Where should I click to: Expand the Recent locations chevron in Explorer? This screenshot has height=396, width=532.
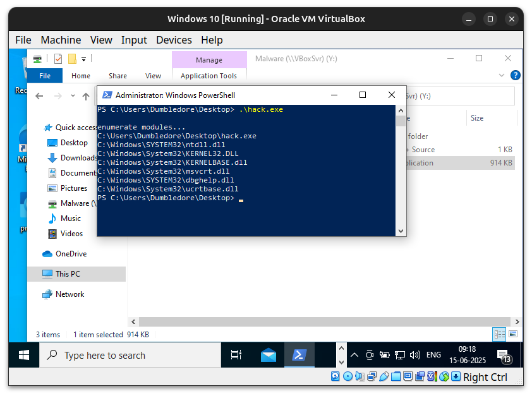point(73,96)
